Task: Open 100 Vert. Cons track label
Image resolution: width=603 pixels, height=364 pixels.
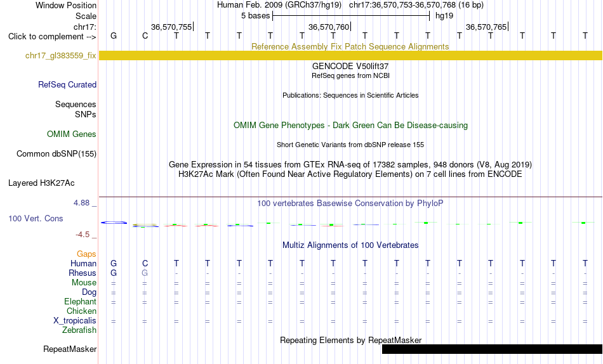Action: click(x=36, y=218)
